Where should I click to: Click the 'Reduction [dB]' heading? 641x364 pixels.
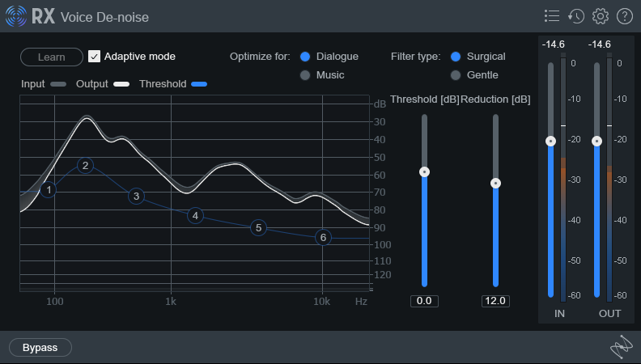pyautogui.click(x=495, y=99)
